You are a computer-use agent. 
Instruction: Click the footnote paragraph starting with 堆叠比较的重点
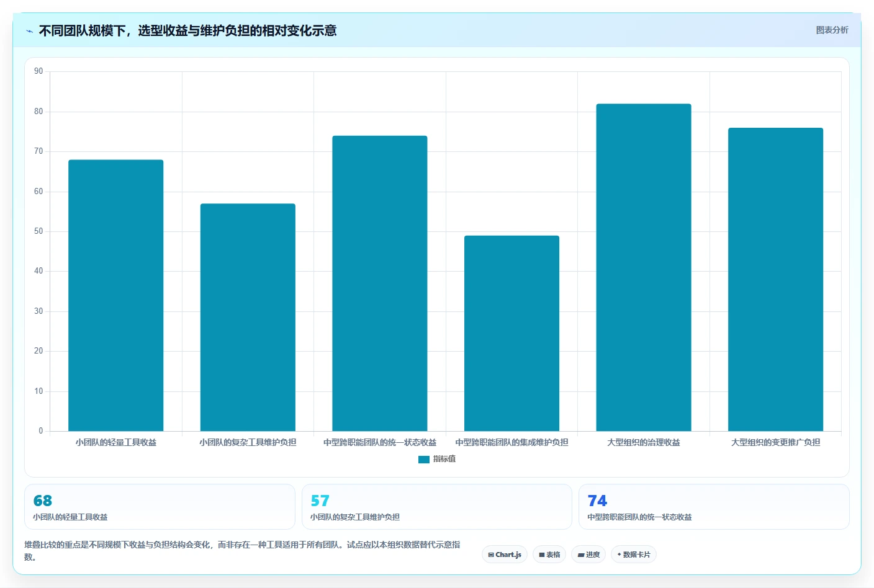pos(242,551)
